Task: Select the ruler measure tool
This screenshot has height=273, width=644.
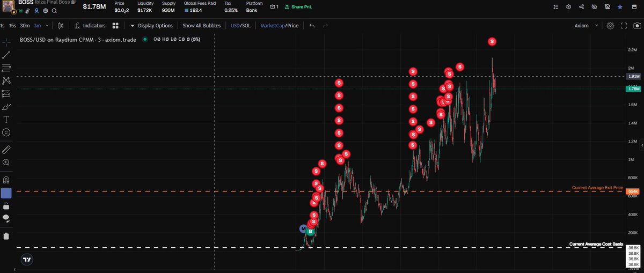Action: click(x=6, y=149)
